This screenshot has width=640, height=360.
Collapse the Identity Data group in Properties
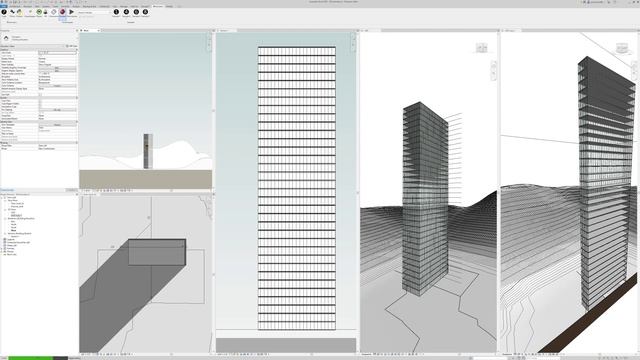pos(76,122)
